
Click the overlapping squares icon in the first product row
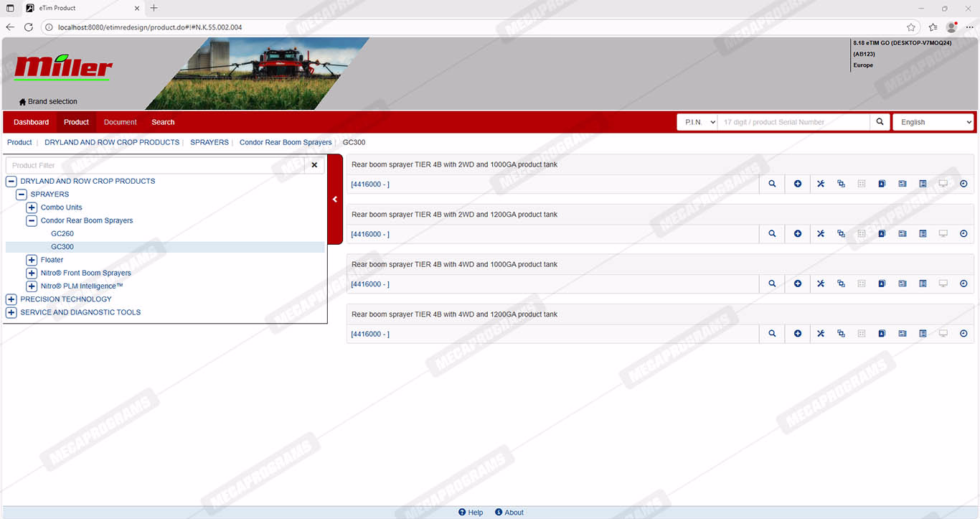(841, 184)
